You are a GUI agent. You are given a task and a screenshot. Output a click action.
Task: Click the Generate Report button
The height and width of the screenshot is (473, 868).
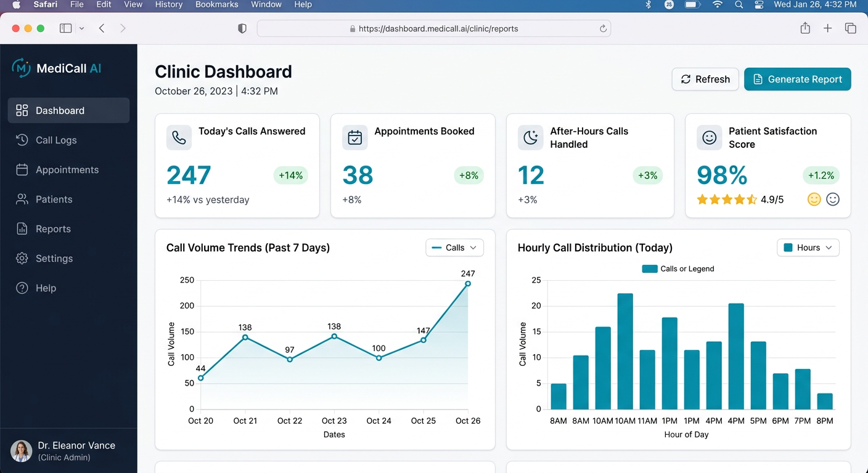click(x=797, y=79)
